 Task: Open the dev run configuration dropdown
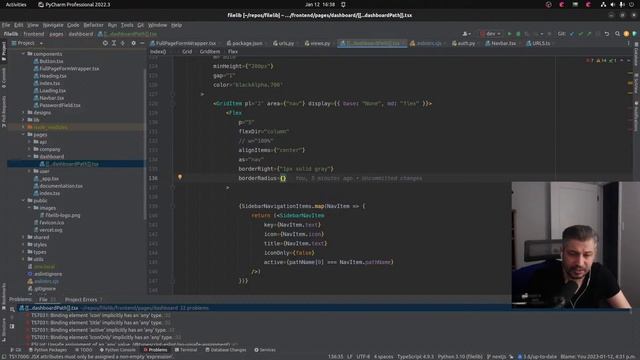coord(490,34)
